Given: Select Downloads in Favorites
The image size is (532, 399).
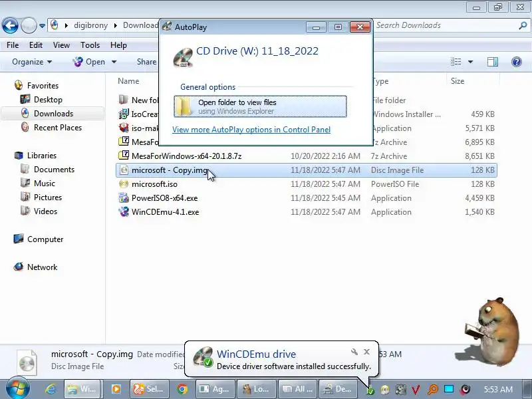Looking at the screenshot, I should (x=53, y=113).
